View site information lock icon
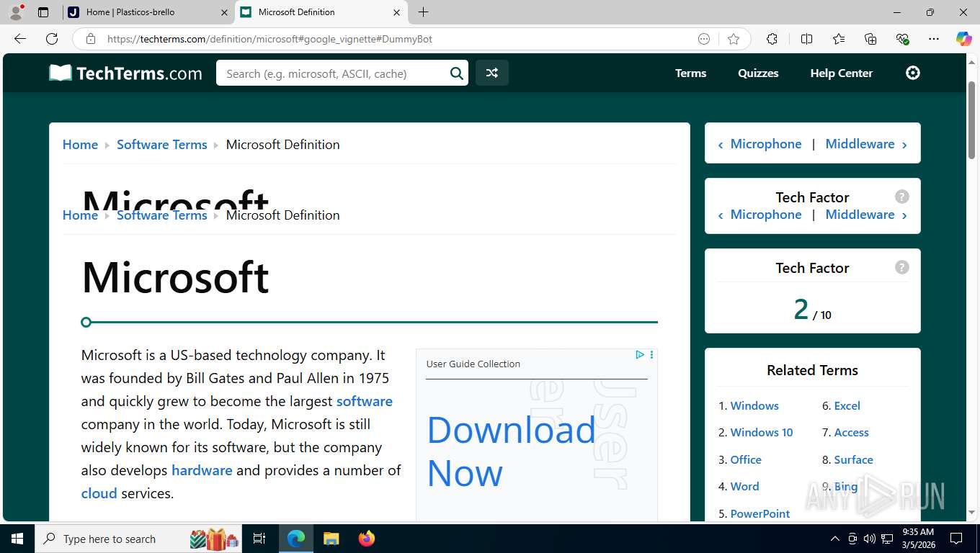 (x=91, y=39)
